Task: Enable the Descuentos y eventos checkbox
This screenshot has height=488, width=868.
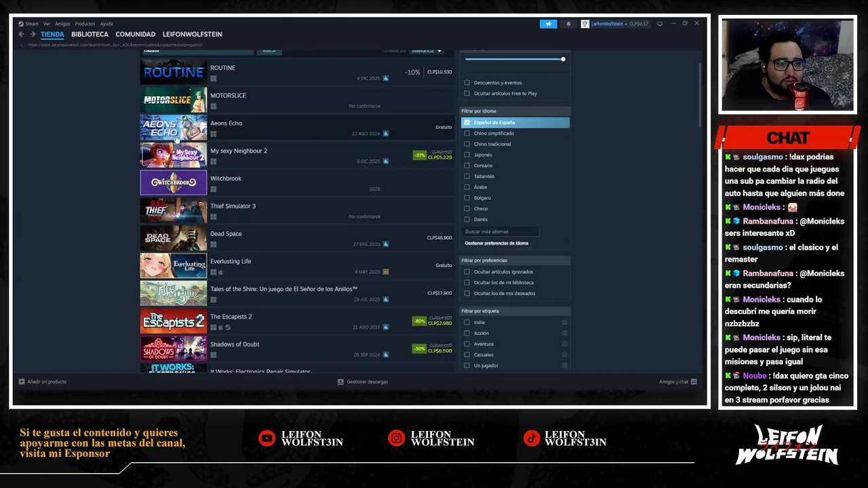Action: click(467, 83)
